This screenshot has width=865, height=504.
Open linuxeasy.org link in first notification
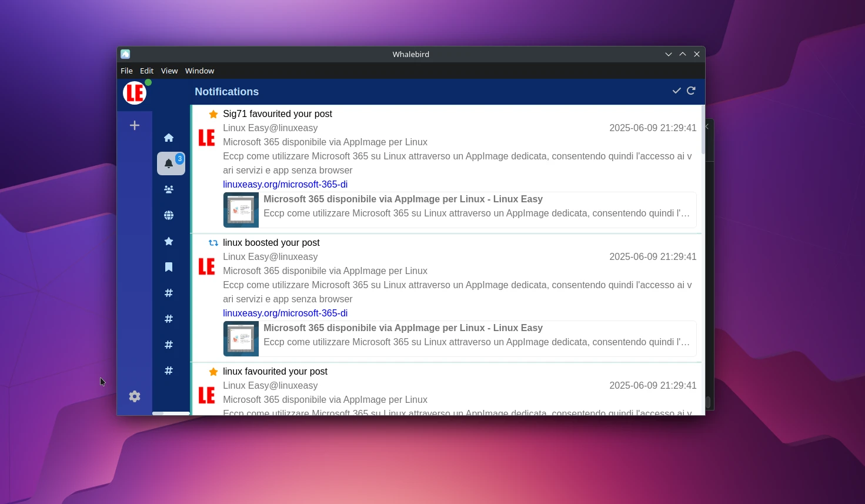285,185
